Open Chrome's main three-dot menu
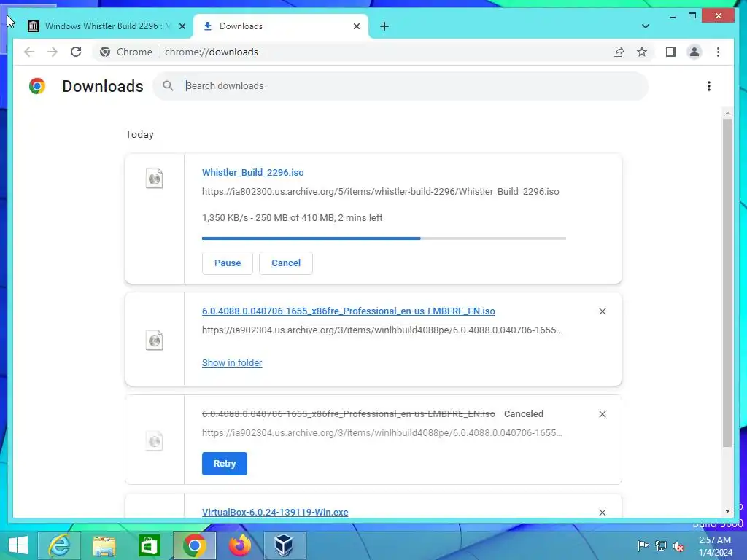Viewport: 747px width, 560px height. click(x=718, y=52)
